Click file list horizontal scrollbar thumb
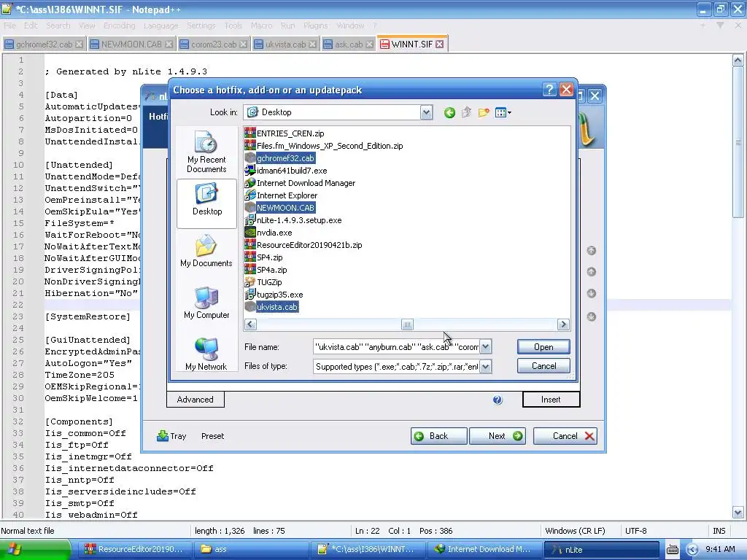Screen dimensions: 747x560 click(x=407, y=324)
